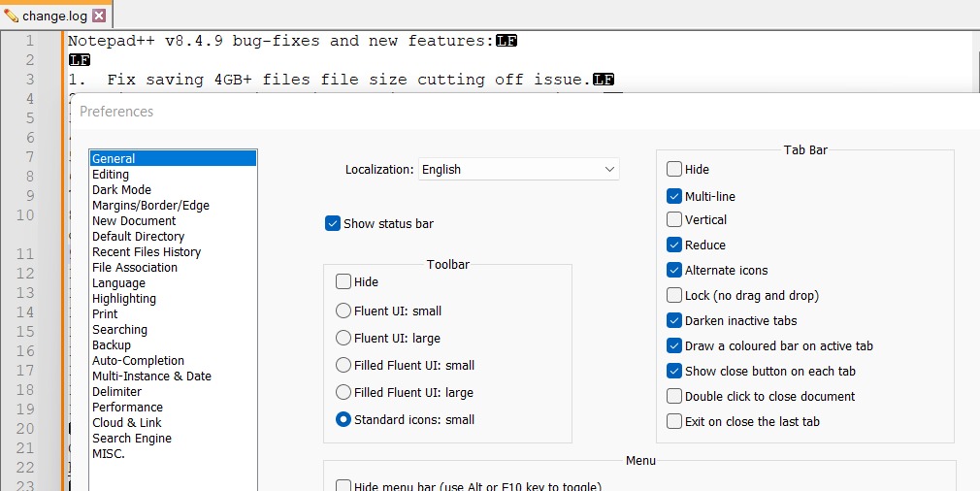Enable Vertical tab bar option
The width and height of the screenshot is (980, 491).
tap(674, 220)
